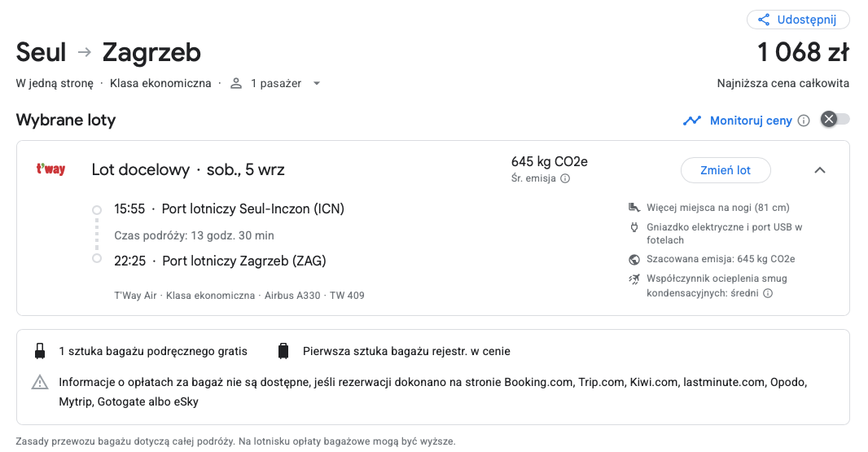Click the Zmień lot button
This screenshot has height=452, width=868.
726,170
